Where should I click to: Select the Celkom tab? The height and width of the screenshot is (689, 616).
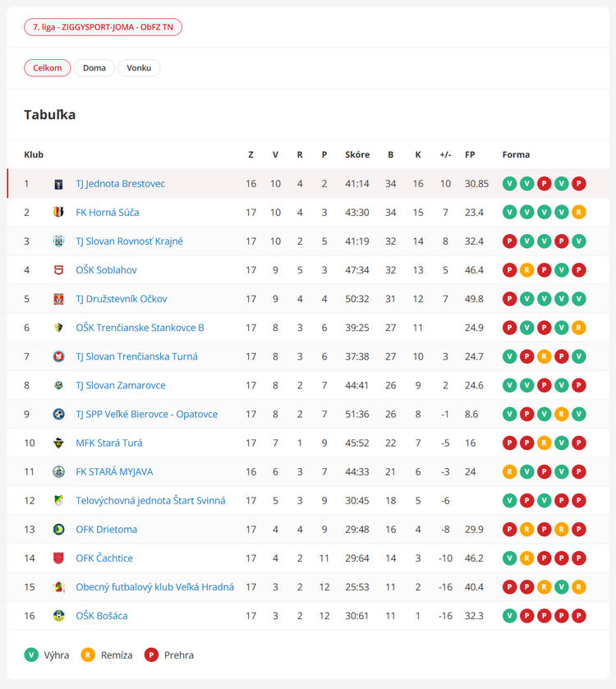[48, 68]
